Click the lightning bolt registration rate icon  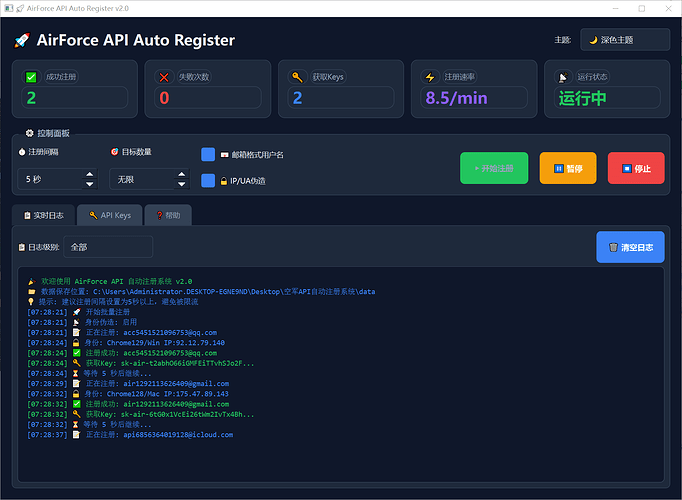pos(430,77)
